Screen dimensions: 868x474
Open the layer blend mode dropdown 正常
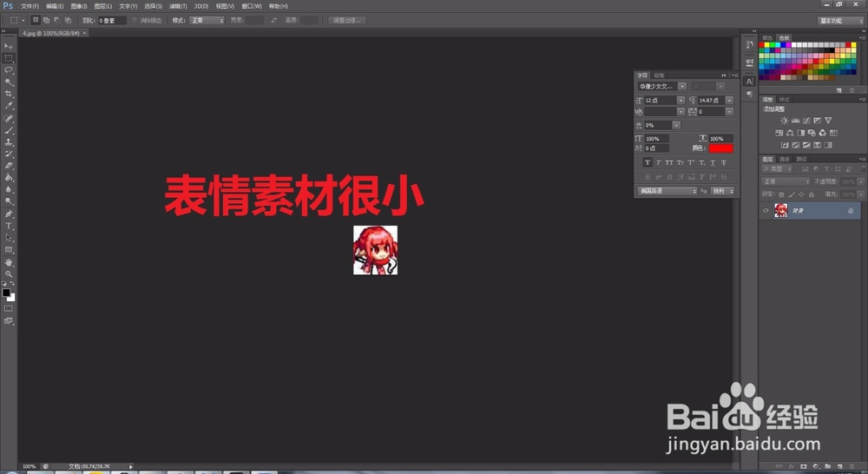786,181
